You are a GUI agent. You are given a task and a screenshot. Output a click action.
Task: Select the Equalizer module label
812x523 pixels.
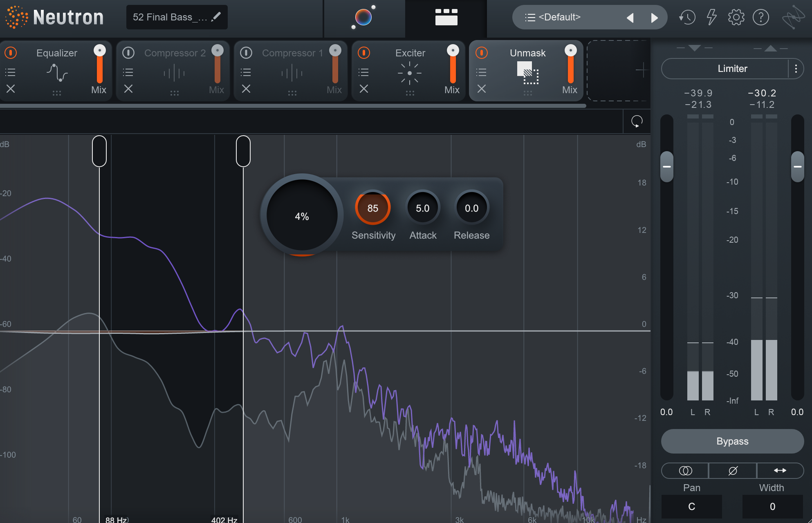click(57, 53)
